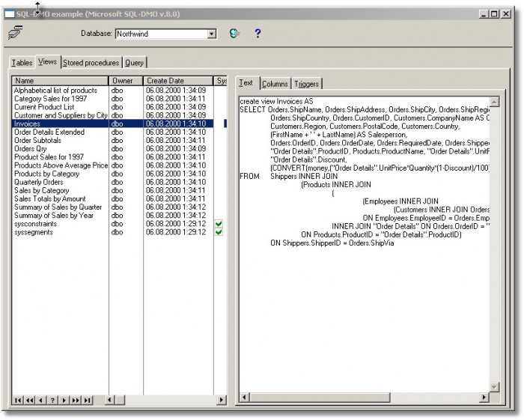Sort by the Owner column header
The width and height of the screenshot is (524, 420).
click(126, 81)
